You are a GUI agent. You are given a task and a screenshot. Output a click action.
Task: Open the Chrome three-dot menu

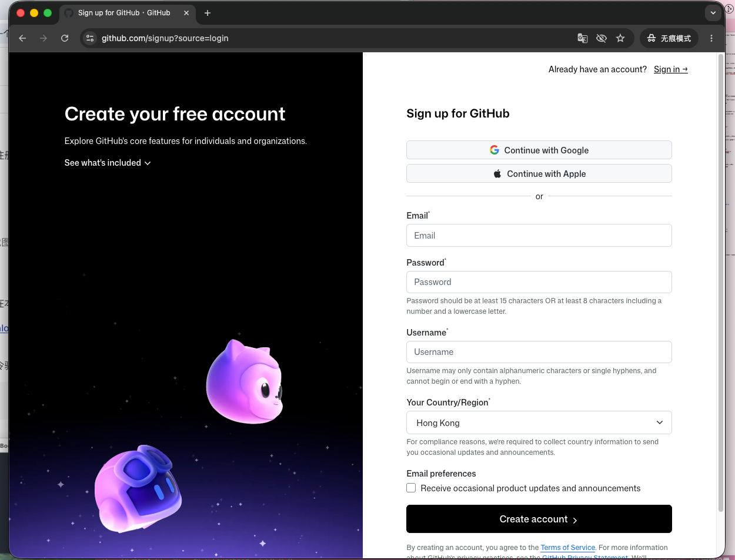click(711, 38)
